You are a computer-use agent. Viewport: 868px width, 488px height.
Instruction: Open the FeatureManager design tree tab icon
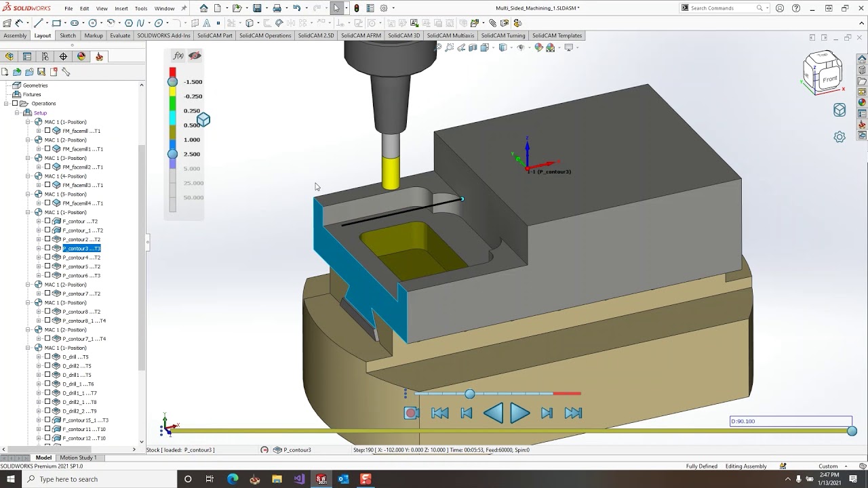(9, 56)
